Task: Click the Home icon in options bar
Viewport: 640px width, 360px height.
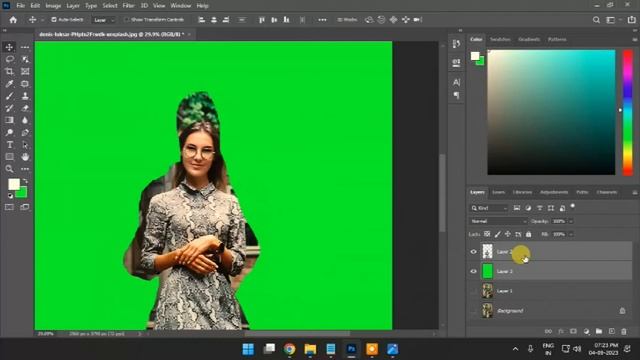Action: [13, 20]
